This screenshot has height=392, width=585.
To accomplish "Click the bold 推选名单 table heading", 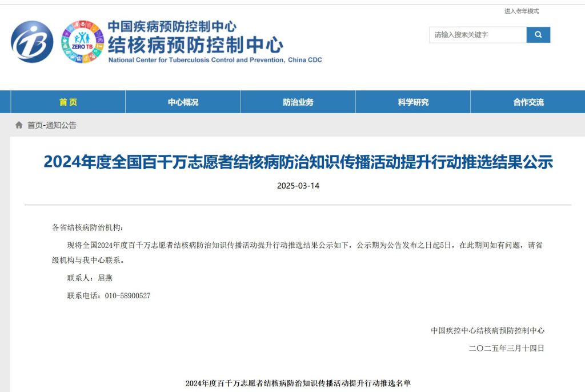I will pos(298,383).
